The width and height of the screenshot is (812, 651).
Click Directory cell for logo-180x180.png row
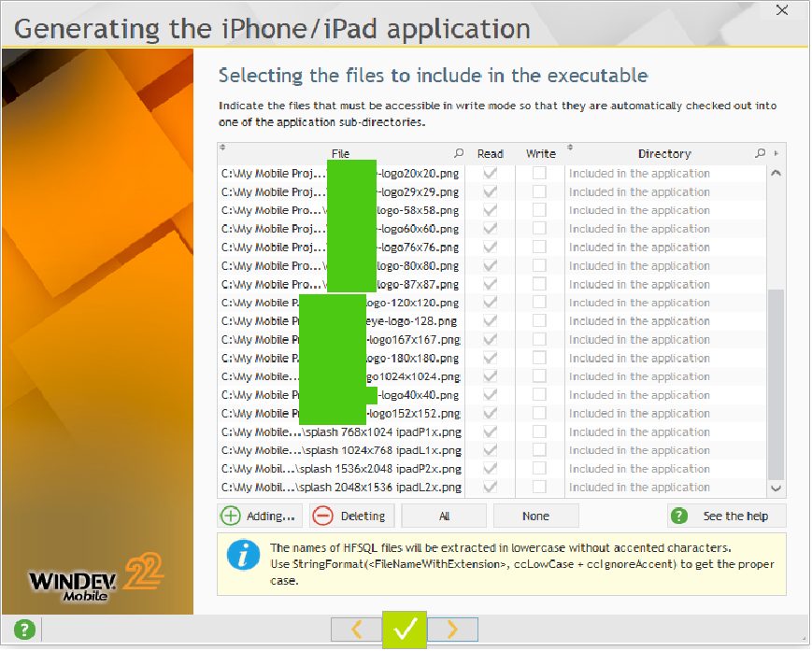click(665, 358)
